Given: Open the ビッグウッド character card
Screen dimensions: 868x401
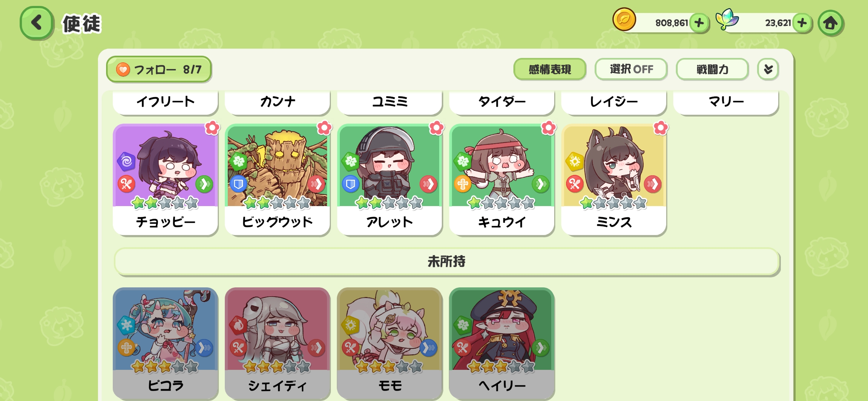Looking at the screenshot, I should tap(277, 180).
